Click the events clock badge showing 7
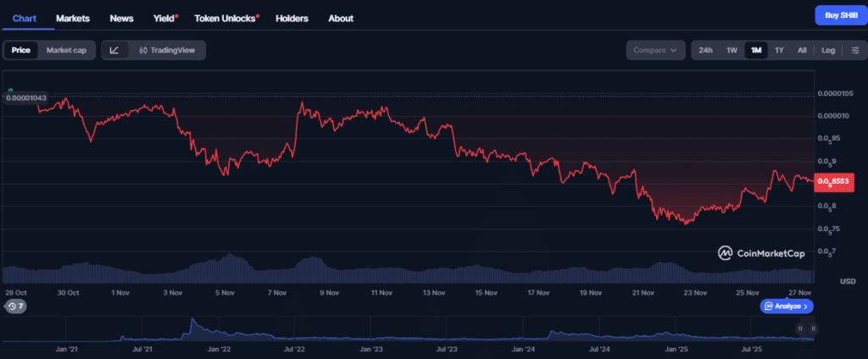The width and height of the screenshot is (868, 359). [x=15, y=307]
